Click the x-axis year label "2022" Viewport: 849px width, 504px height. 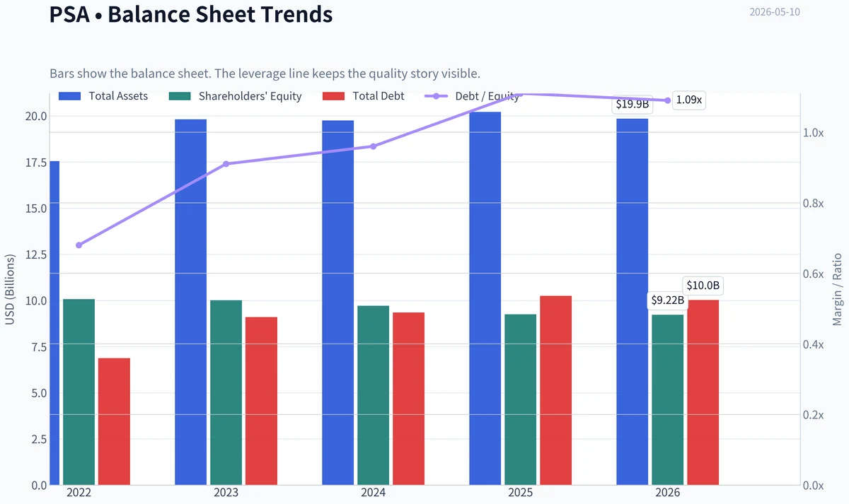coord(79,493)
